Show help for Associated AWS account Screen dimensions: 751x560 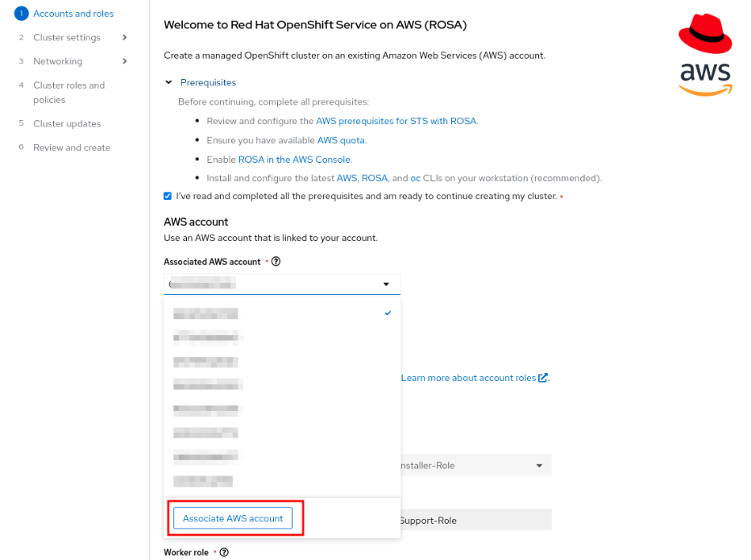276,262
